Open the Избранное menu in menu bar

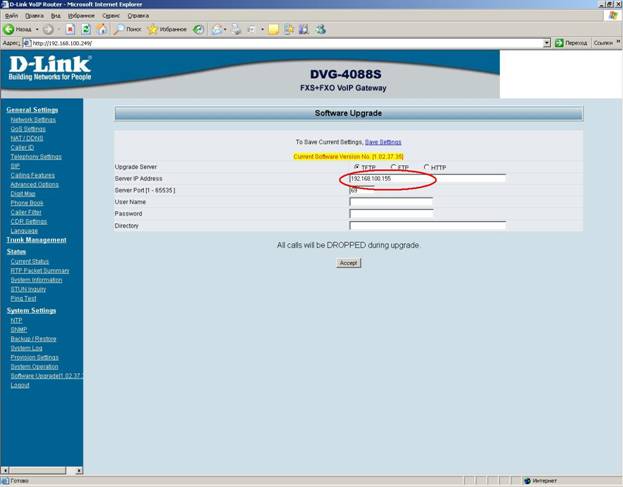point(81,16)
